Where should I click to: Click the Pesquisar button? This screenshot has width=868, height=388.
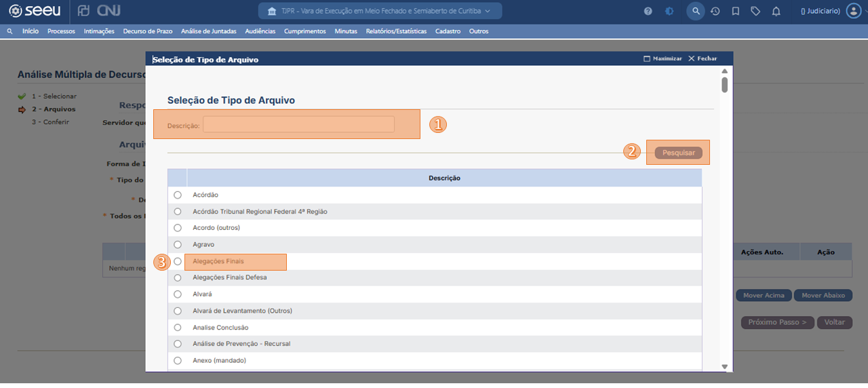click(x=678, y=153)
